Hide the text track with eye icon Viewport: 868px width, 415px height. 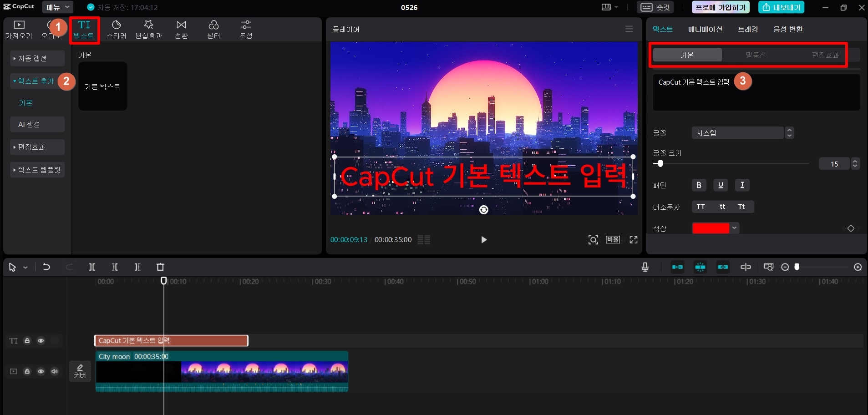tap(41, 341)
